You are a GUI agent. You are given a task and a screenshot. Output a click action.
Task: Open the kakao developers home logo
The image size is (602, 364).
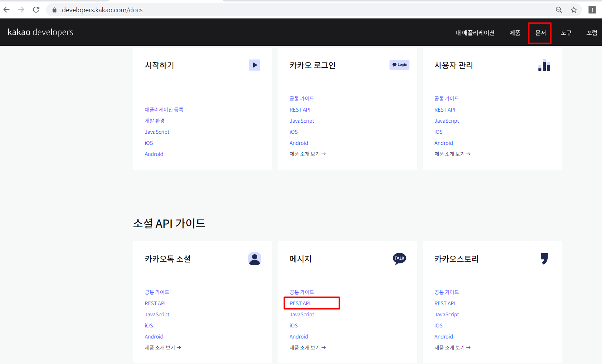coord(41,32)
